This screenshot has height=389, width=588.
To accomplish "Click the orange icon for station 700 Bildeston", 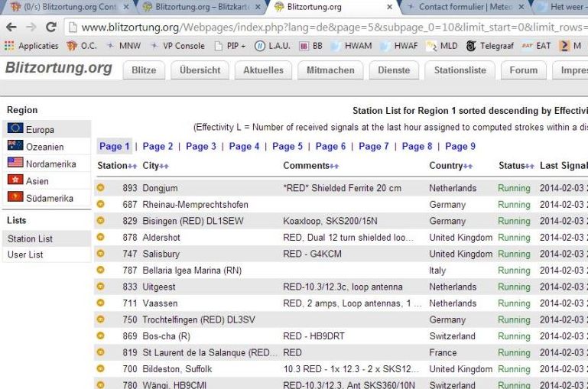I will point(100,368).
